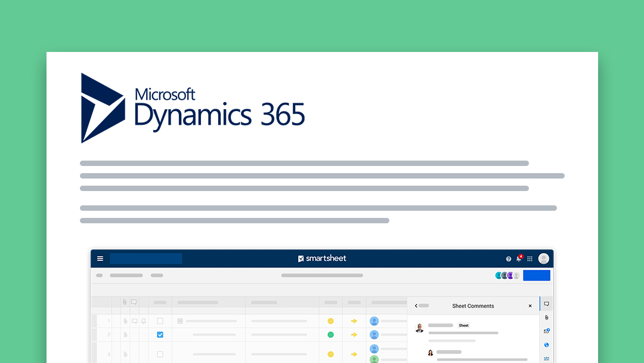The image size is (644, 363).
Task: Click row number 3
Action: tap(109, 355)
